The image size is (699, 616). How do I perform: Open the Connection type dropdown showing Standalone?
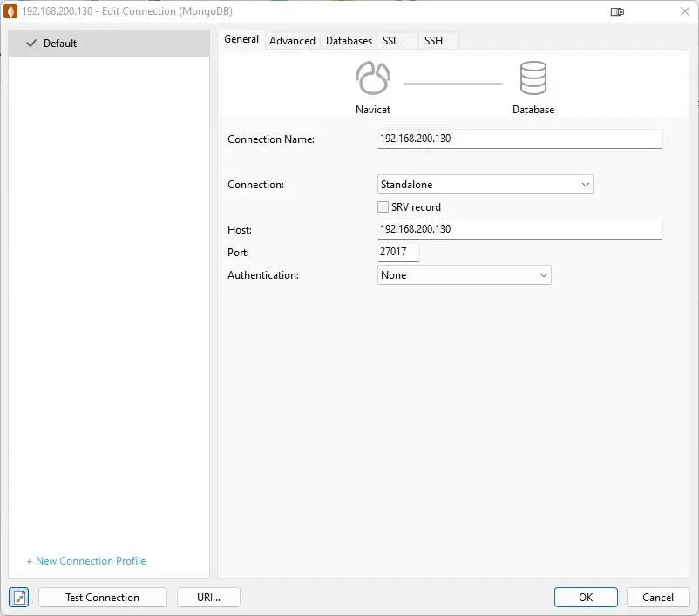(485, 185)
